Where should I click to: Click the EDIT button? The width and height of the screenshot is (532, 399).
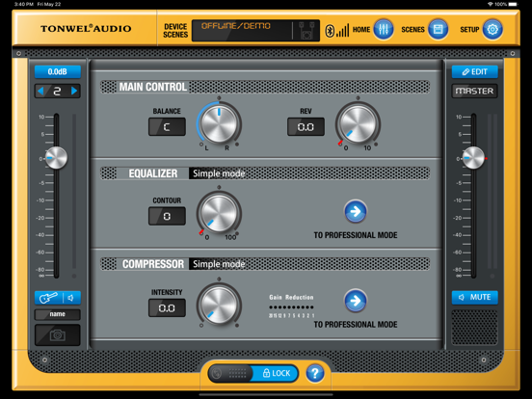click(475, 71)
